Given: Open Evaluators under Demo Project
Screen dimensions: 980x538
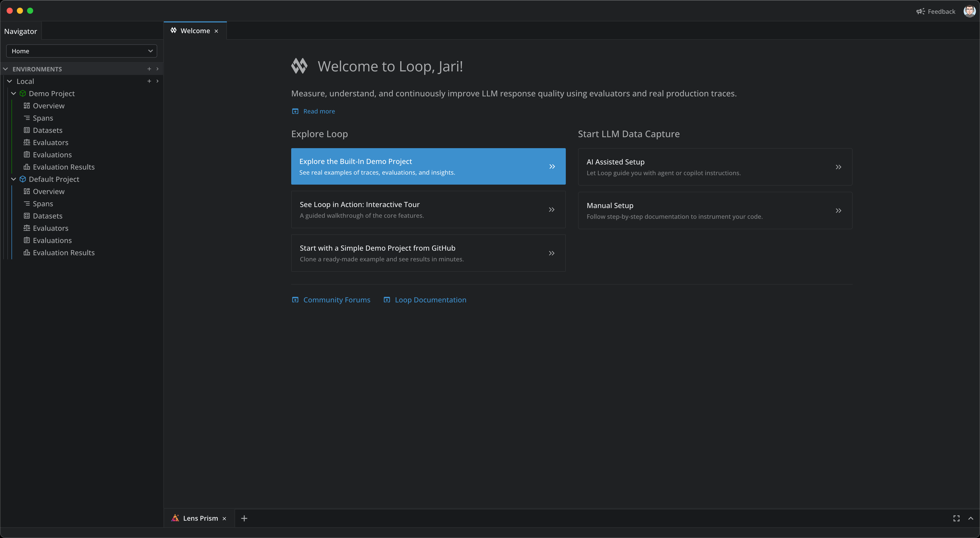Looking at the screenshot, I should pos(50,143).
